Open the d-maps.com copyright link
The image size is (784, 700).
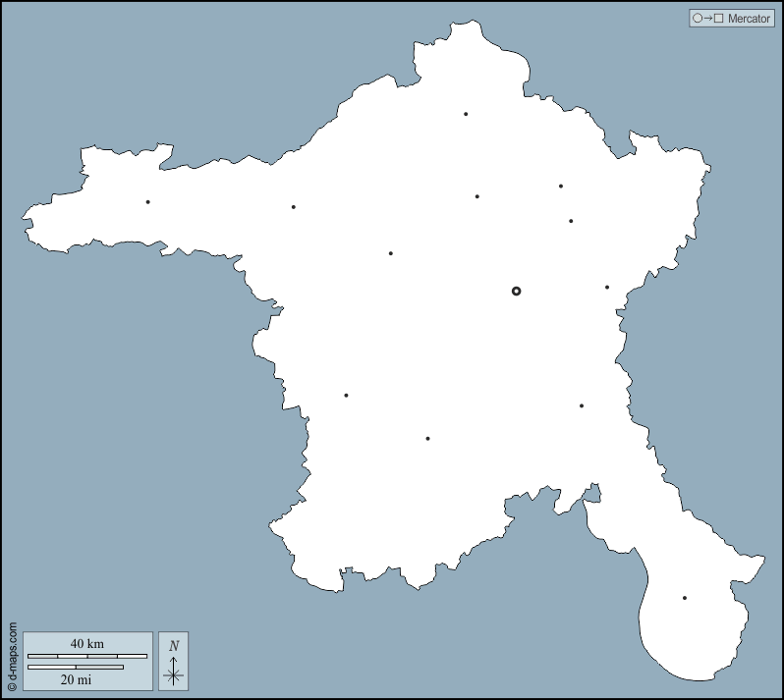tap(12, 657)
